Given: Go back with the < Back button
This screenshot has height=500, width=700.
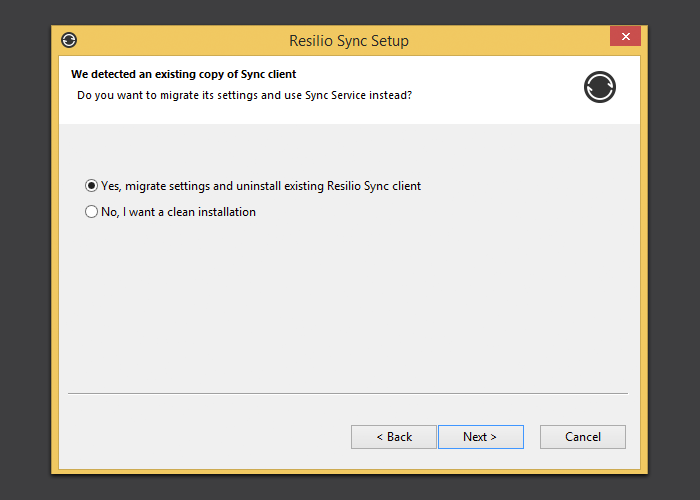Looking at the screenshot, I should point(394,437).
